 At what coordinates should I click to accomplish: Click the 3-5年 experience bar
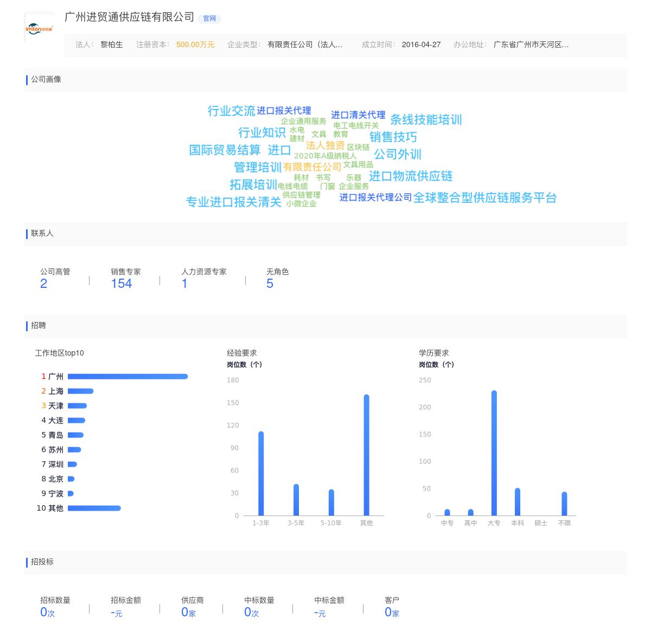coord(296,500)
